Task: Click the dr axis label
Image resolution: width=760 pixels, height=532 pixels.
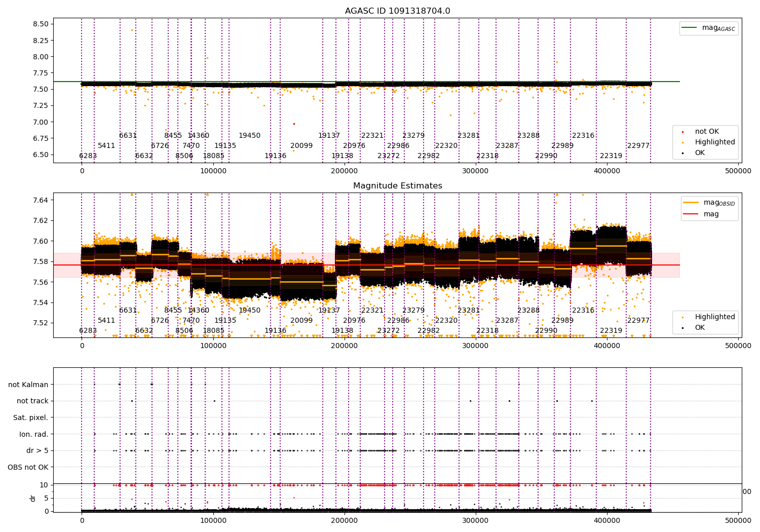Action: click(33, 498)
